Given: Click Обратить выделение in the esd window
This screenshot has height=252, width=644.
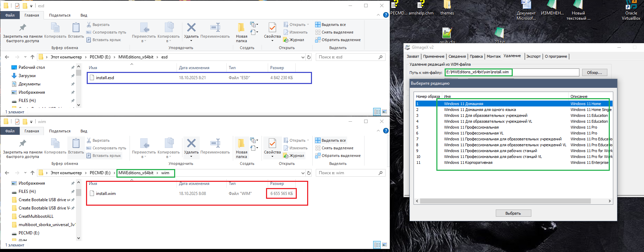Looking at the screenshot, I should (x=341, y=40).
